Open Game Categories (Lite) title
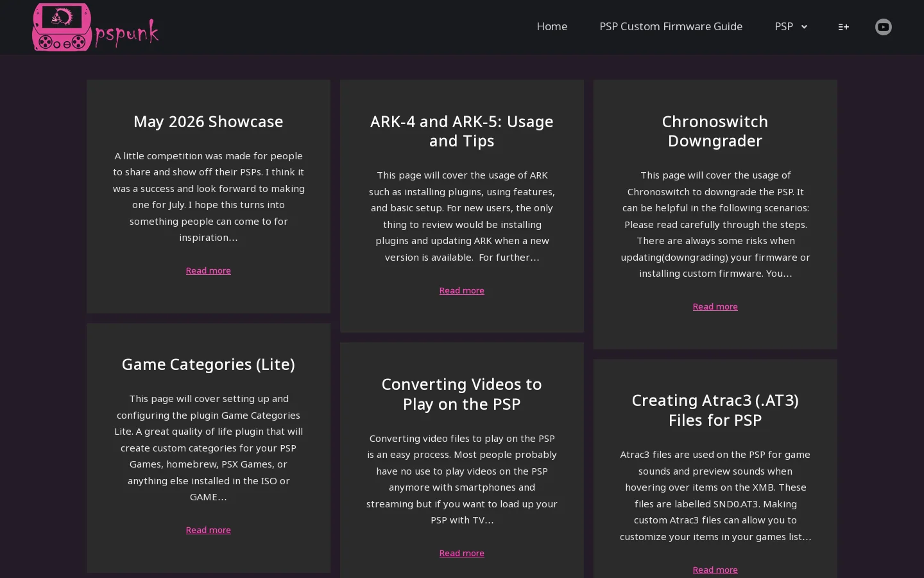Viewport: 924px width, 578px height. point(209,364)
